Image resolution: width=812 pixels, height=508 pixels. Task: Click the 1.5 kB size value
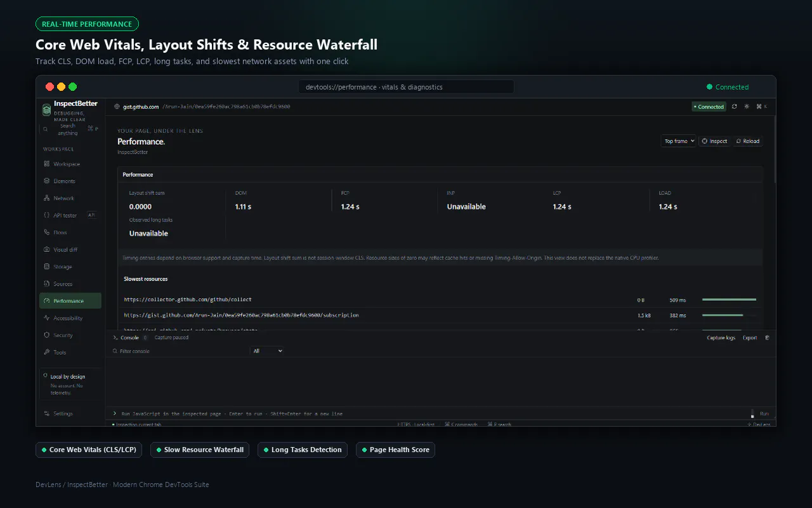pos(644,315)
